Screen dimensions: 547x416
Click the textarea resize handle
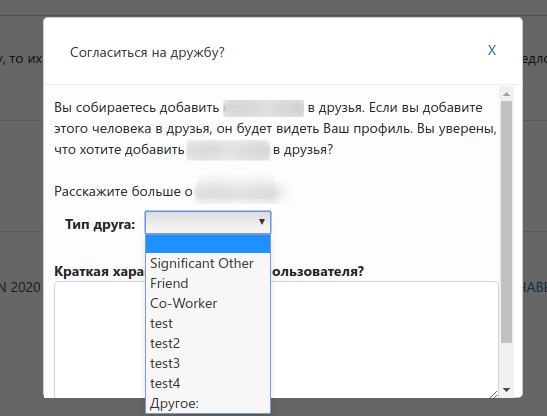tap(493, 394)
